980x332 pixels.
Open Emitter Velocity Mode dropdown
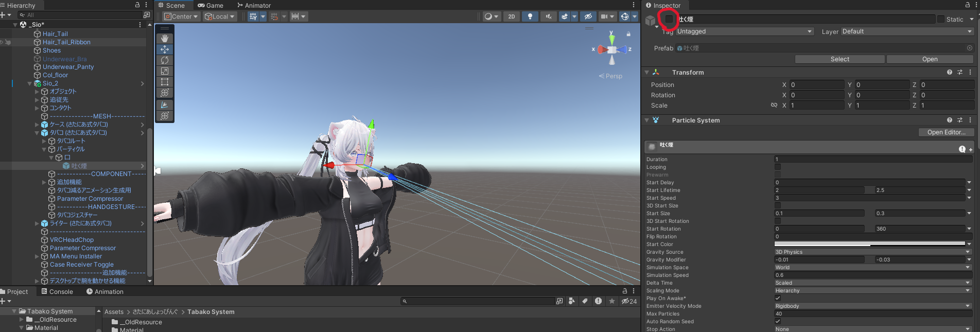click(873, 306)
